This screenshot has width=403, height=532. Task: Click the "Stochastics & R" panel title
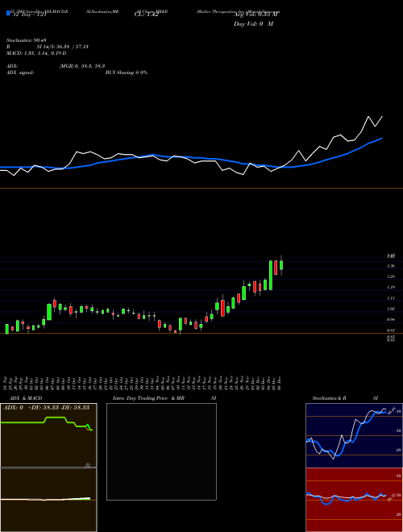pos(330,398)
